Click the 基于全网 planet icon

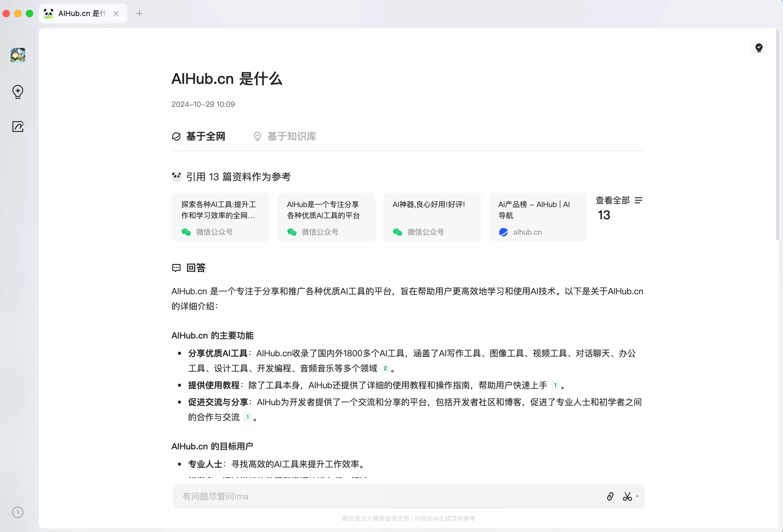coord(176,136)
